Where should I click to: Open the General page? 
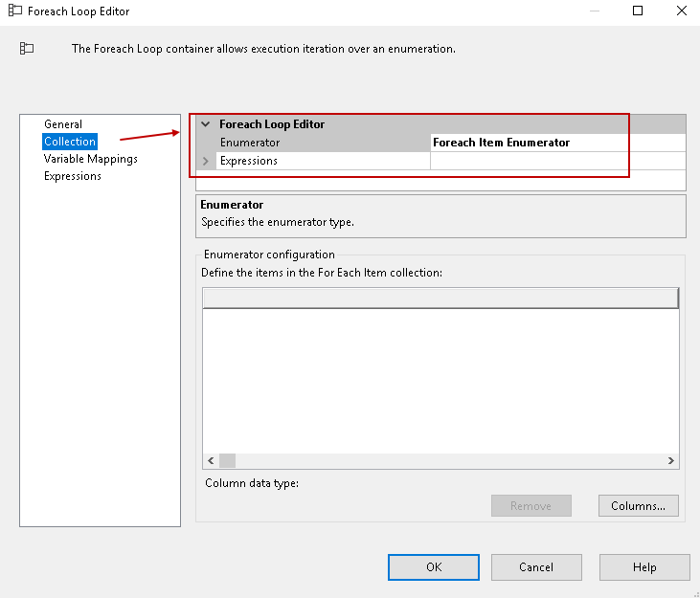63,124
